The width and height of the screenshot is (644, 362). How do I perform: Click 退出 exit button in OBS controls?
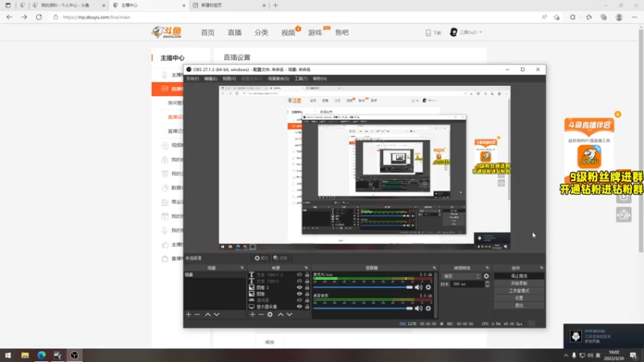[x=518, y=306]
